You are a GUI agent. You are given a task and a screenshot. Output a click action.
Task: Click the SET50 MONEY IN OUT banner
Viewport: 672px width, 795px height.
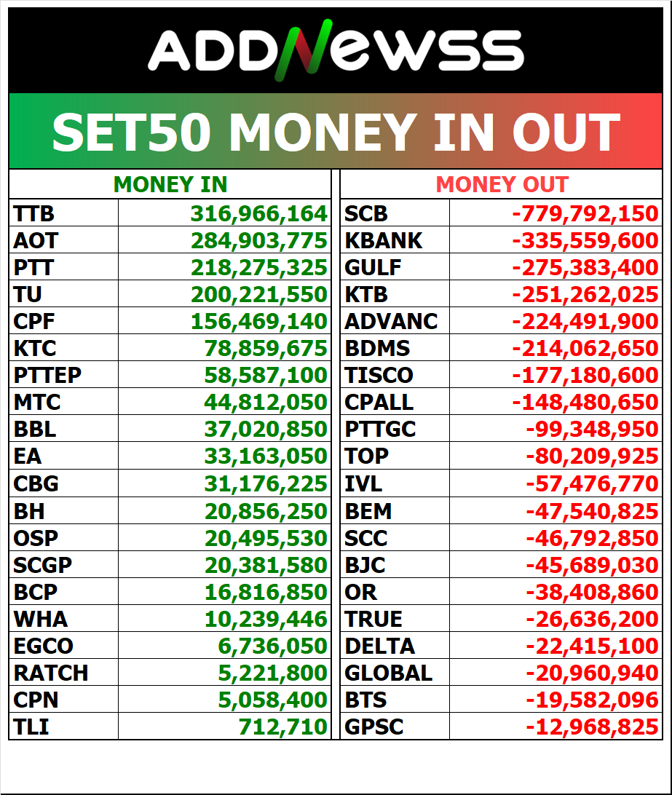tap(336, 132)
